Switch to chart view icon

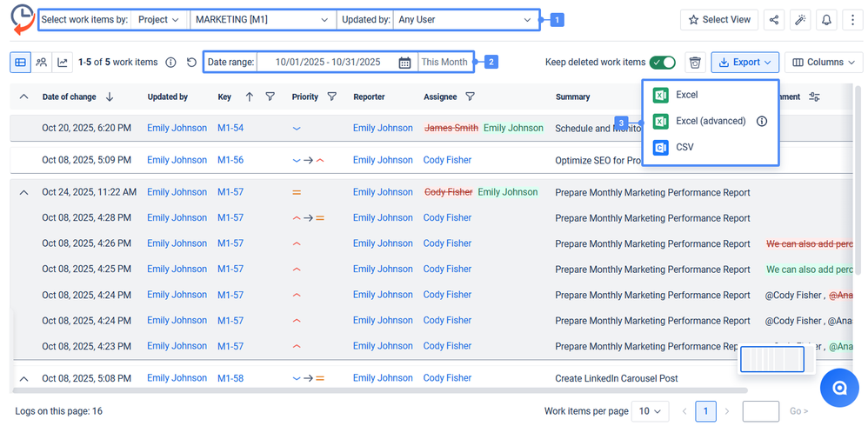(63, 63)
